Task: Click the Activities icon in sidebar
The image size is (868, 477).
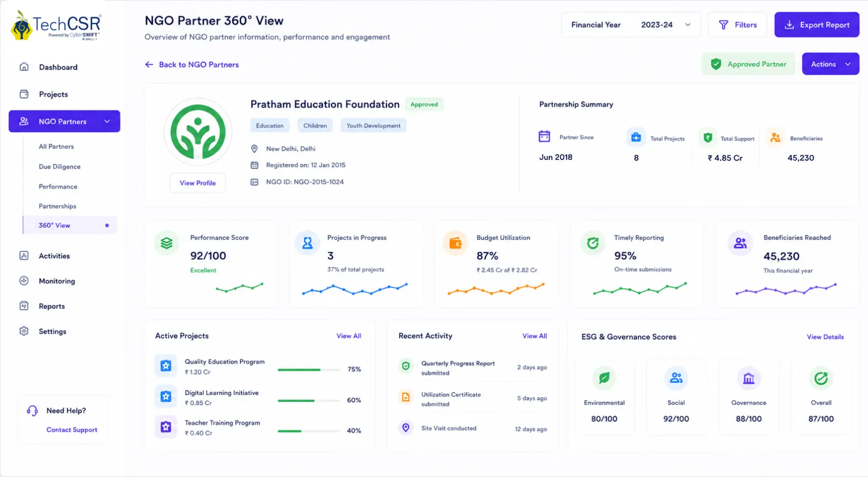Action: pos(24,255)
